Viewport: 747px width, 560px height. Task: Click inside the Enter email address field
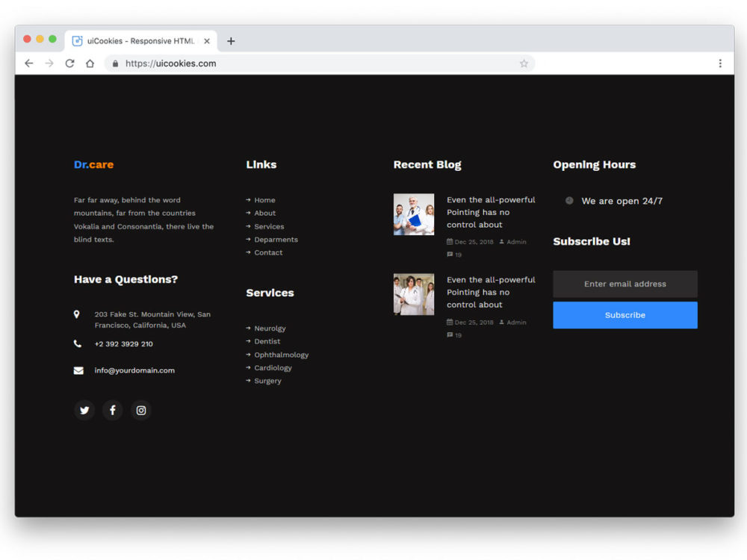[x=624, y=284]
